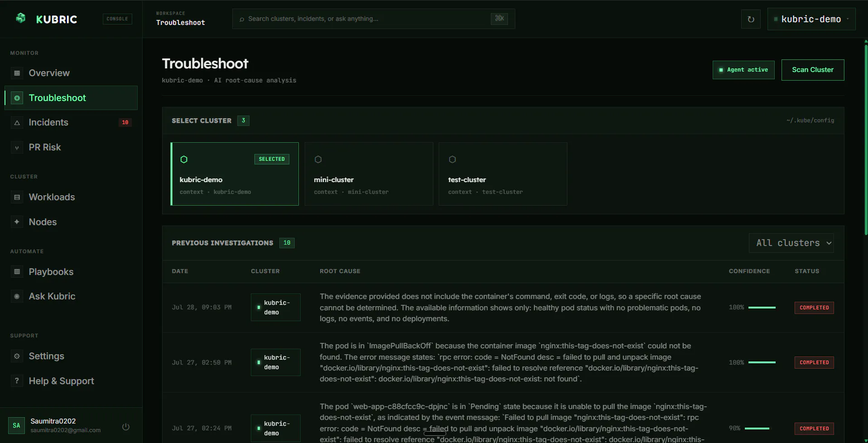The image size is (868, 443).
Task: Click the date Jul 27, 02:24 PM
Action: 201,429
